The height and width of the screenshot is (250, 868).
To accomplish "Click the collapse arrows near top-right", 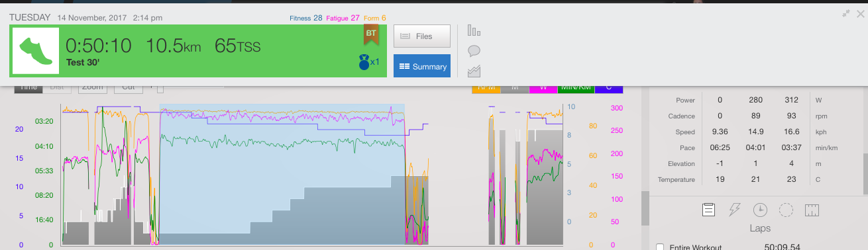I will click(846, 13).
